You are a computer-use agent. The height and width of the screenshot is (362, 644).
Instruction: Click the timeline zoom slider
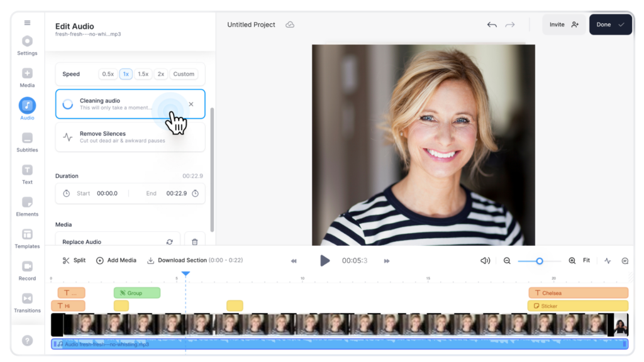click(x=539, y=261)
